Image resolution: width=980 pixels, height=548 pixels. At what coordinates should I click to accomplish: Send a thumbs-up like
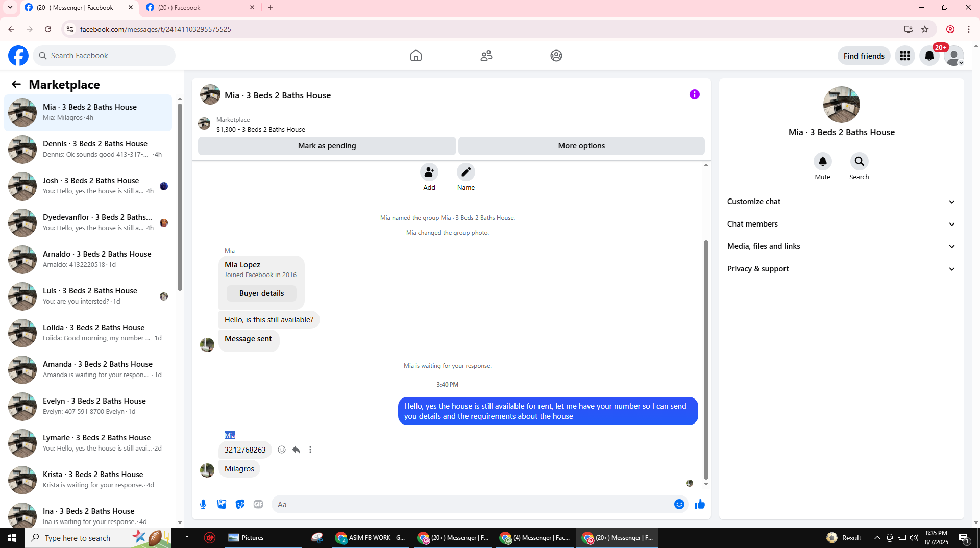tap(700, 504)
